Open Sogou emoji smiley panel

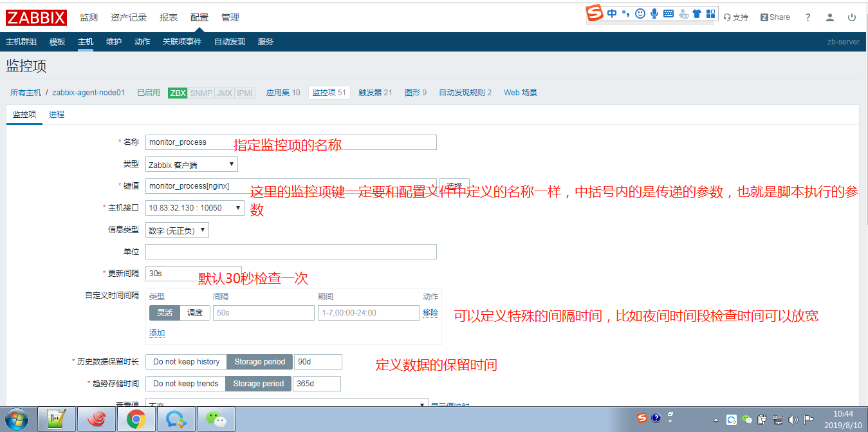point(640,14)
